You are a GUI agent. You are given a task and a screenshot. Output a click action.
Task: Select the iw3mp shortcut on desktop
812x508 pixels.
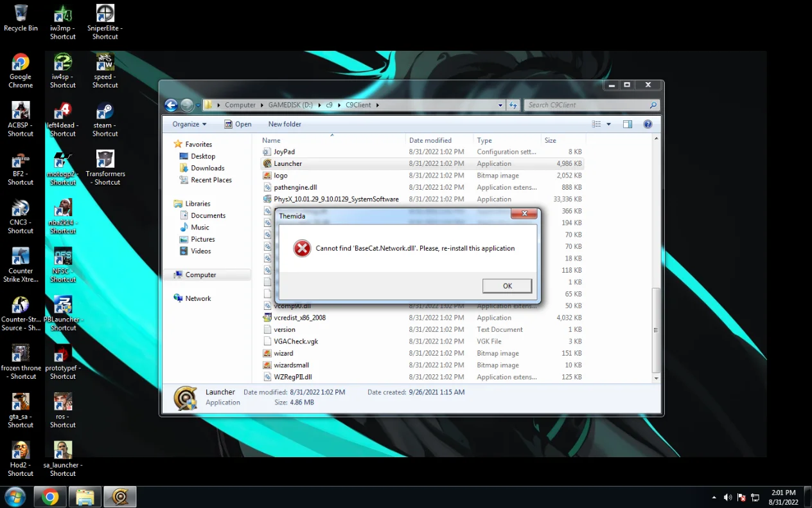click(x=63, y=23)
